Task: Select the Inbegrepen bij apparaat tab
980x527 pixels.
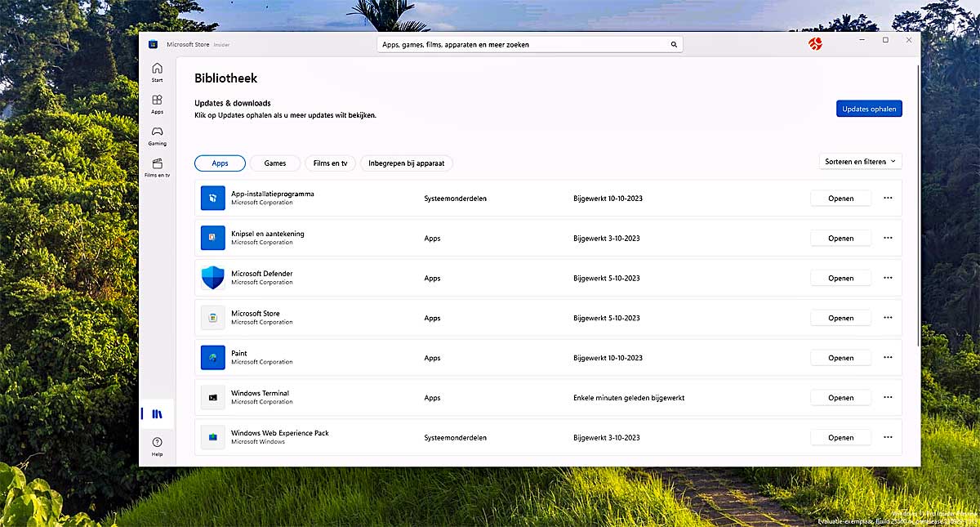Action: pos(407,163)
